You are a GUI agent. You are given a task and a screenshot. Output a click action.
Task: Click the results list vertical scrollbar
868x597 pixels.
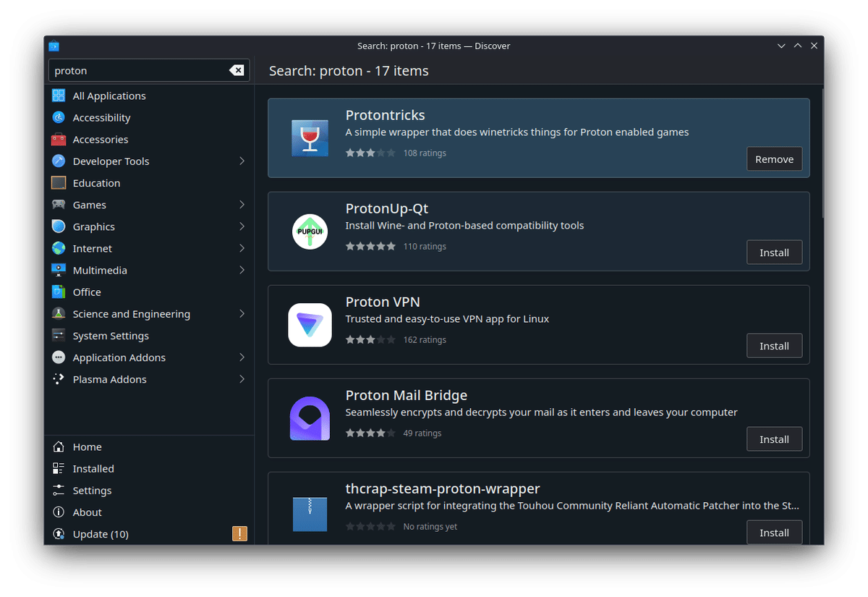(822, 153)
